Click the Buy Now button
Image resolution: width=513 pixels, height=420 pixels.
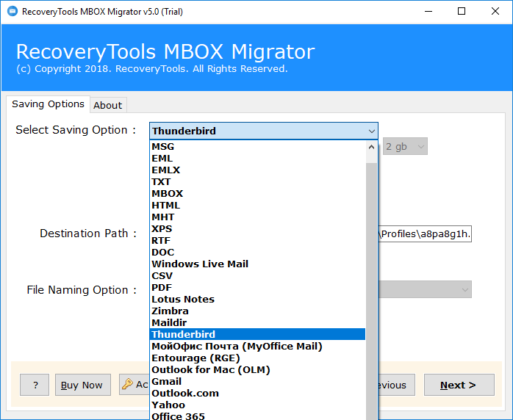[83, 385]
